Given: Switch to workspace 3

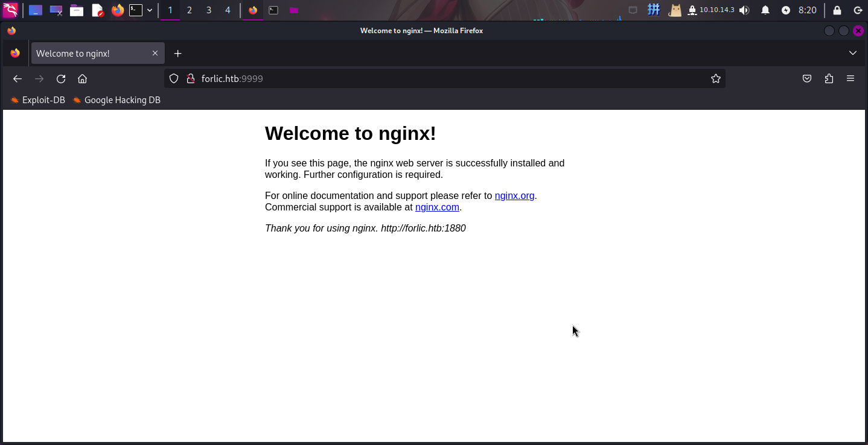Looking at the screenshot, I should coord(209,10).
